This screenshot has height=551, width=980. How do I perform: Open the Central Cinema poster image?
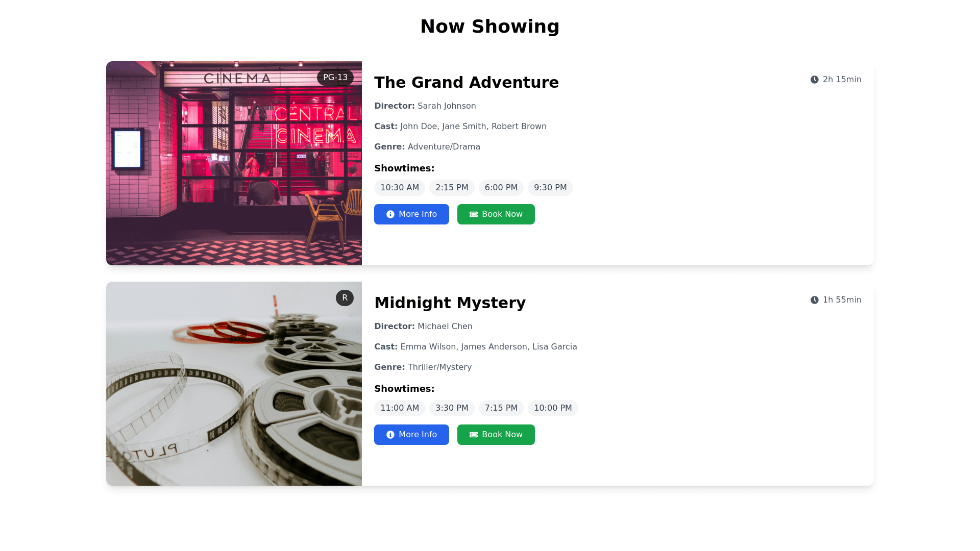pyautogui.click(x=234, y=163)
